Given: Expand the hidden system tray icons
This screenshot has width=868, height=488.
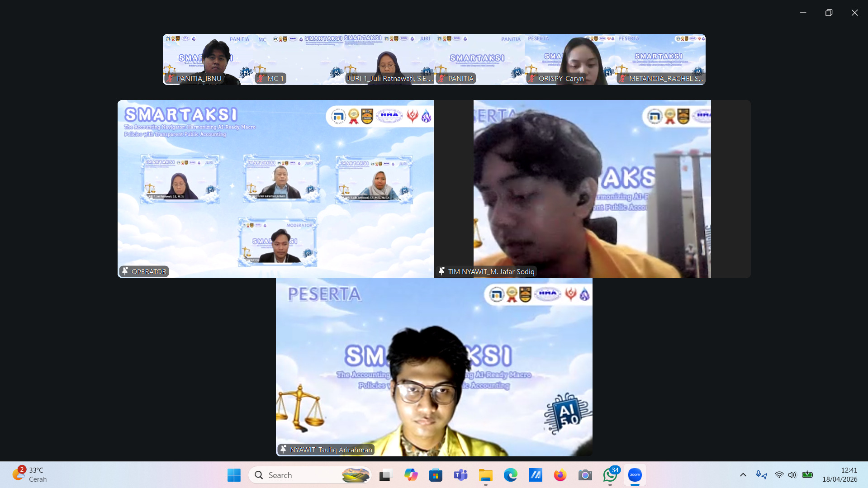Looking at the screenshot, I should pyautogui.click(x=743, y=475).
